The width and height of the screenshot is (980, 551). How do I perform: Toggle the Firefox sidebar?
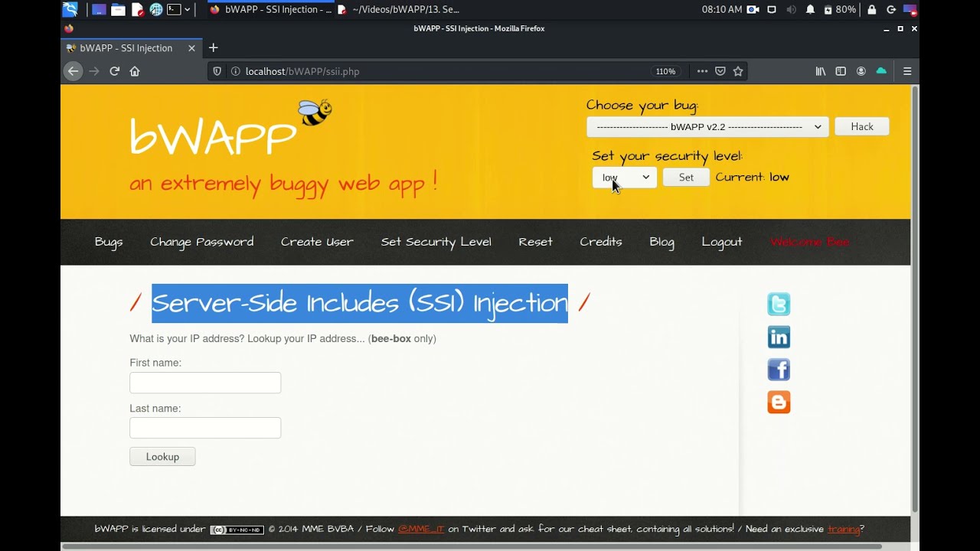[x=841, y=71]
